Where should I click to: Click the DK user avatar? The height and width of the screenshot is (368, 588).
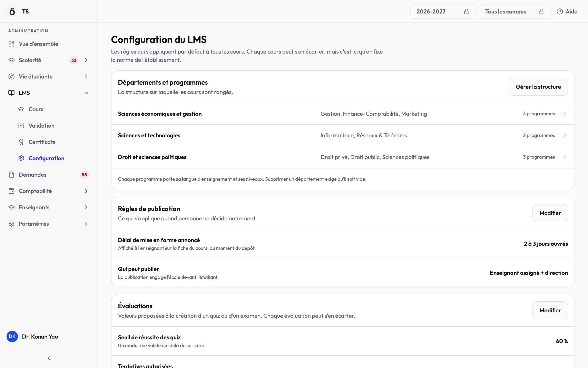[x=12, y=336]
